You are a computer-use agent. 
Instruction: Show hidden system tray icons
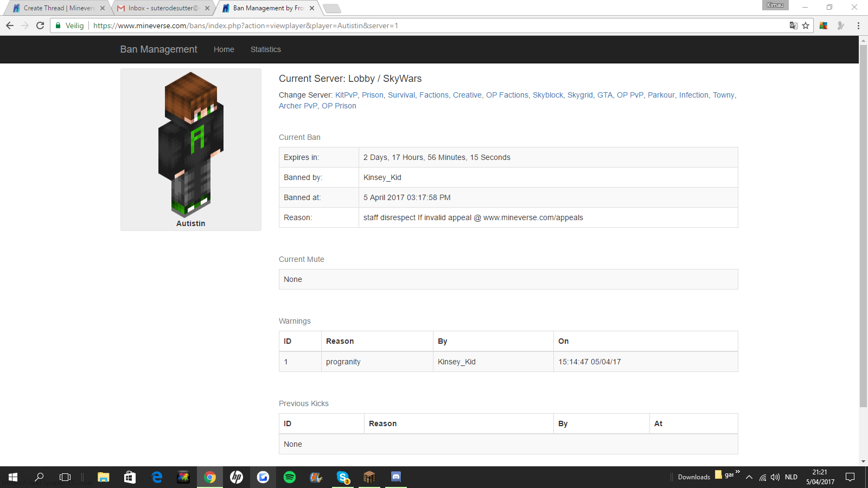point(749,477)
